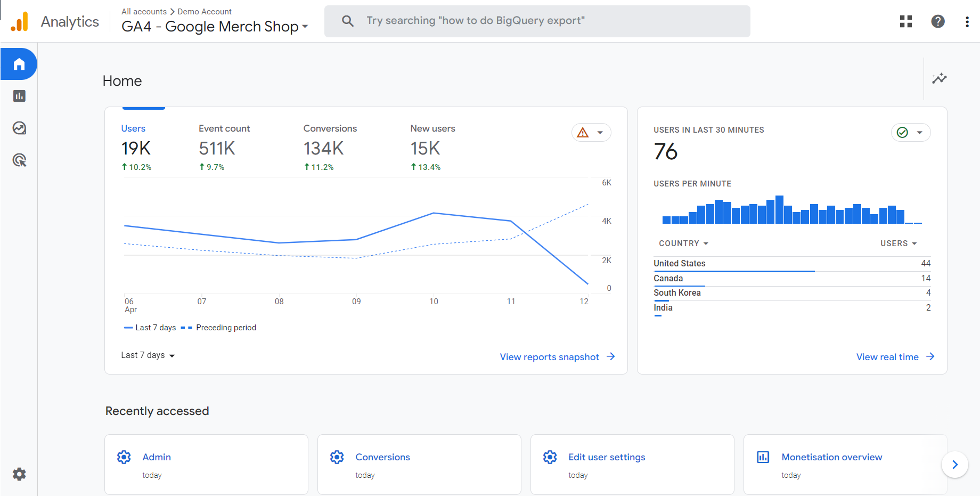Screen dimensions: 980x496
Task: Open the Insights sparkline icon
Action: coord(939,79)
